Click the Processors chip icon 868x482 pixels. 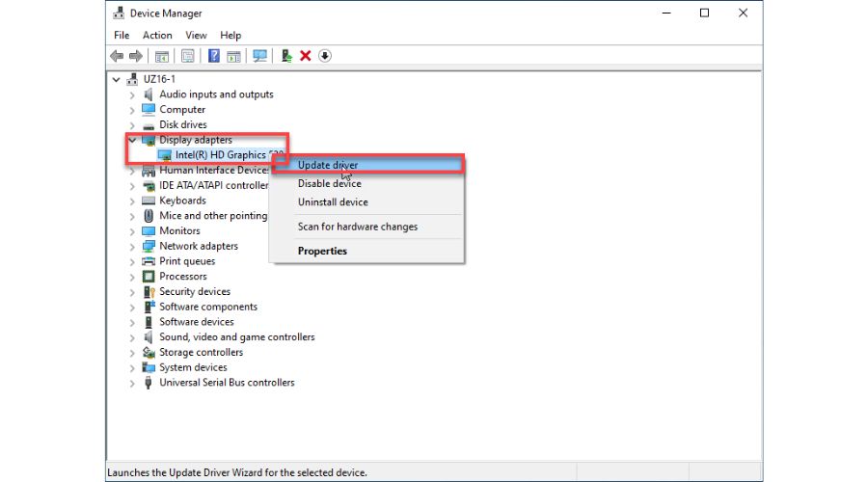(x=149, y=276)
